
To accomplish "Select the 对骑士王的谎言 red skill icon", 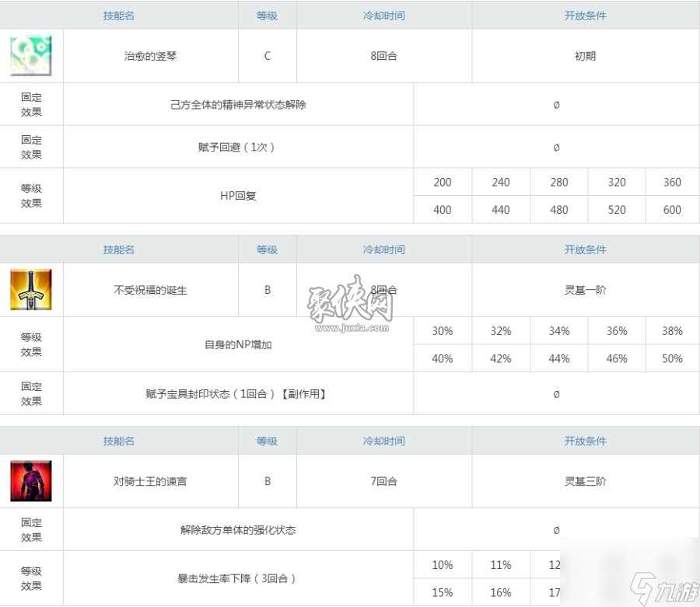I will [x=30, y=480].
